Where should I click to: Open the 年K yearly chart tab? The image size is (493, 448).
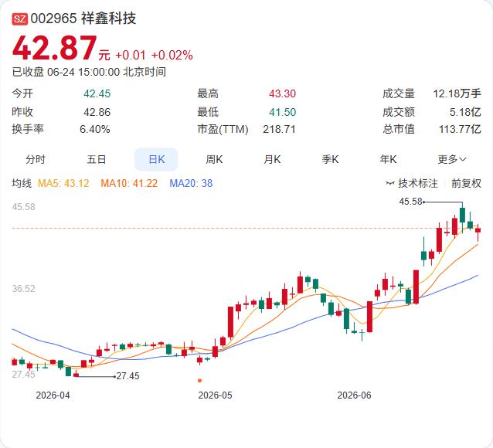click(x=388, y=159)
